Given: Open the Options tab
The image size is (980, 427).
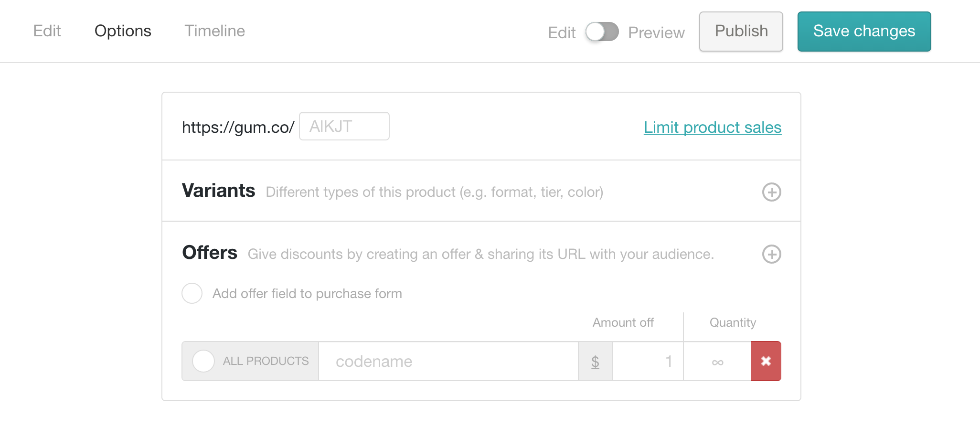Looking at the screenshot, I should coord(123,31).
